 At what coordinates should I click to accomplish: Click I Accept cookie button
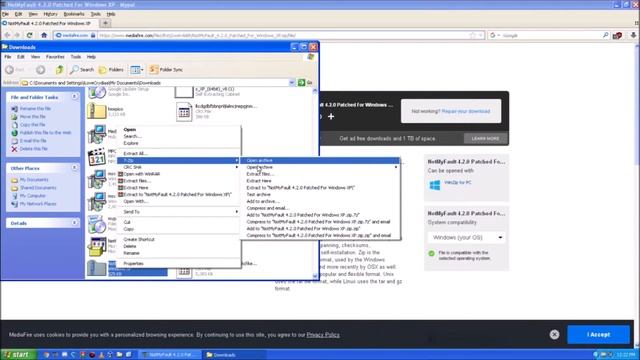pyautogui.click(x=598, y=334)
